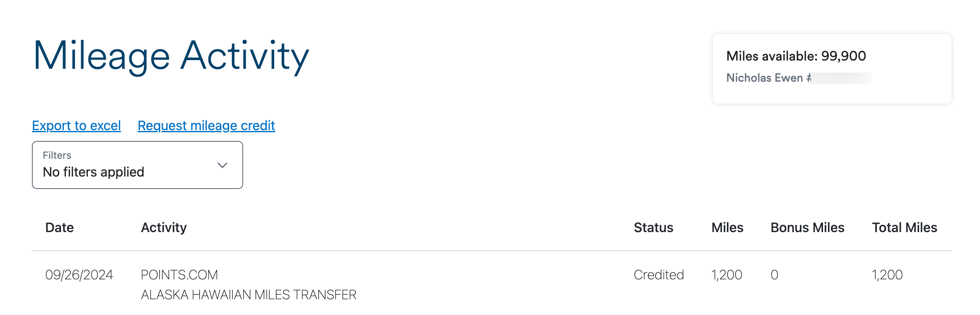Click the 1,200 total miles value
The width and height of the screenshot is (980, 315).
click(x=887, y=275)
